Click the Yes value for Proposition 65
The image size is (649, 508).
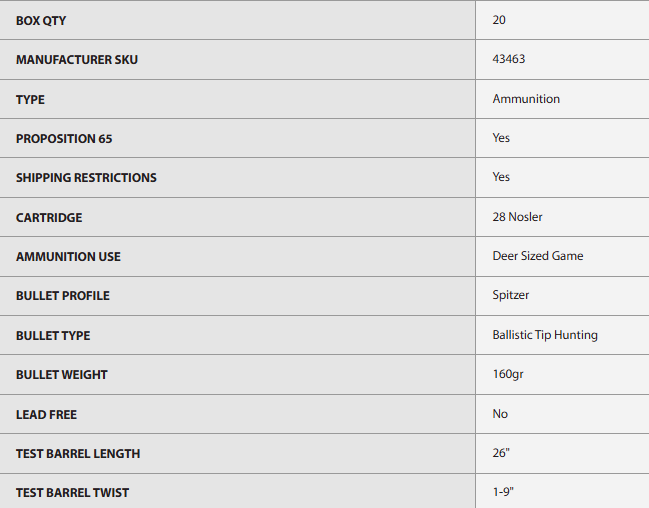(501, 138)
